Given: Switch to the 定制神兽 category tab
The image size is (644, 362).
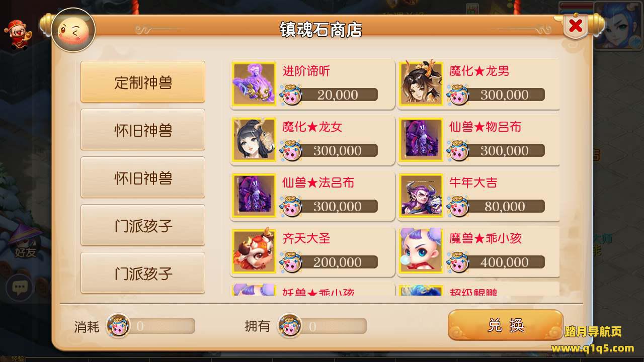Looking at the screenshot, I should 143,82.
